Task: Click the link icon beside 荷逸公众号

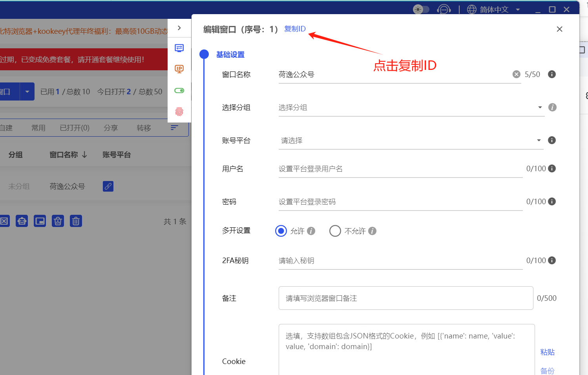Action: 108,186
